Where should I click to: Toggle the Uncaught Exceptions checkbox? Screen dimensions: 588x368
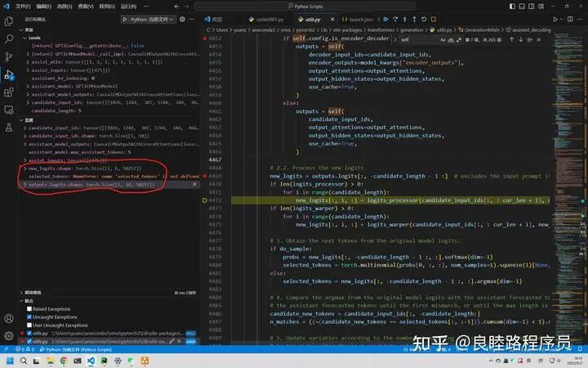point(29,317)
